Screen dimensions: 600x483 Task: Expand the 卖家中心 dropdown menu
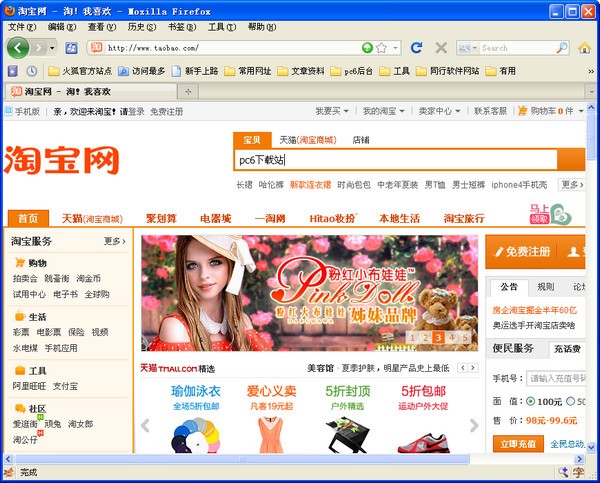coord(439,111)
